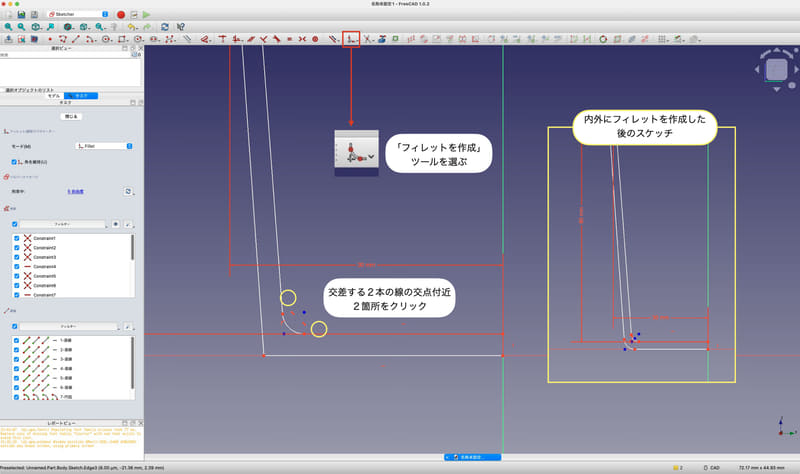Apply the perpendicular constraint
This screenshot has width=800, height=474.
click(263, 39)
